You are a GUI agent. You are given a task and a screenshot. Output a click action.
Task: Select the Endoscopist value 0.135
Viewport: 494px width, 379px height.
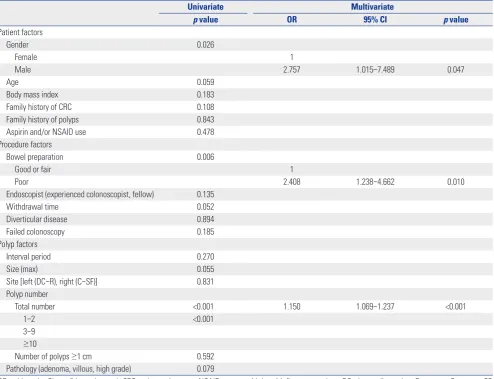click(x=205, y=194)
